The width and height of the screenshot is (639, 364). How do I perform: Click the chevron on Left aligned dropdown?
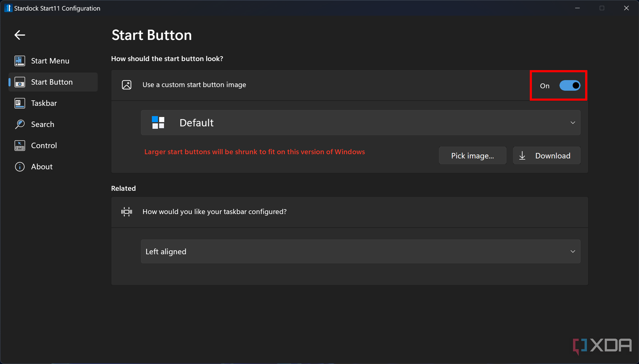(x=573, y=252)
